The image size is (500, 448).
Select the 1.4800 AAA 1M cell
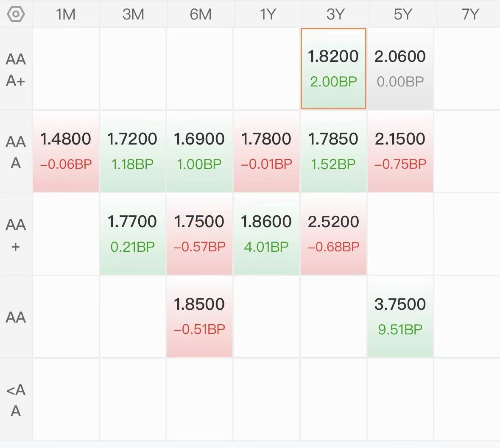pos(66,151)
